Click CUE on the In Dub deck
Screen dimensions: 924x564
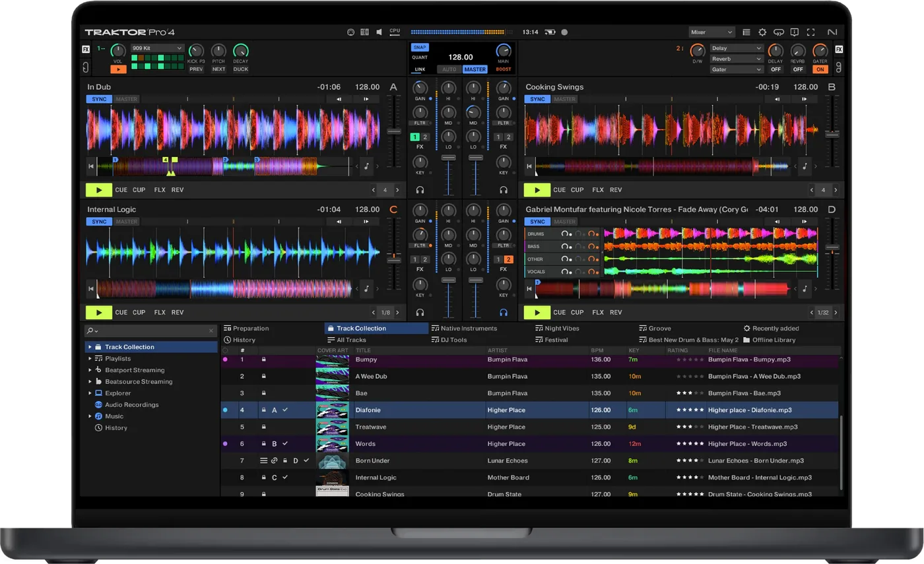(x=121, y=190)
